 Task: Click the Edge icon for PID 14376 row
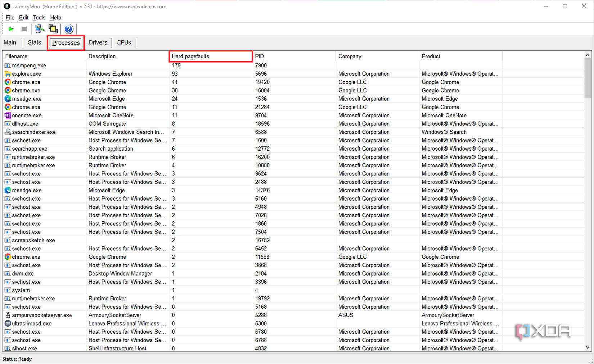coord(8,190)
